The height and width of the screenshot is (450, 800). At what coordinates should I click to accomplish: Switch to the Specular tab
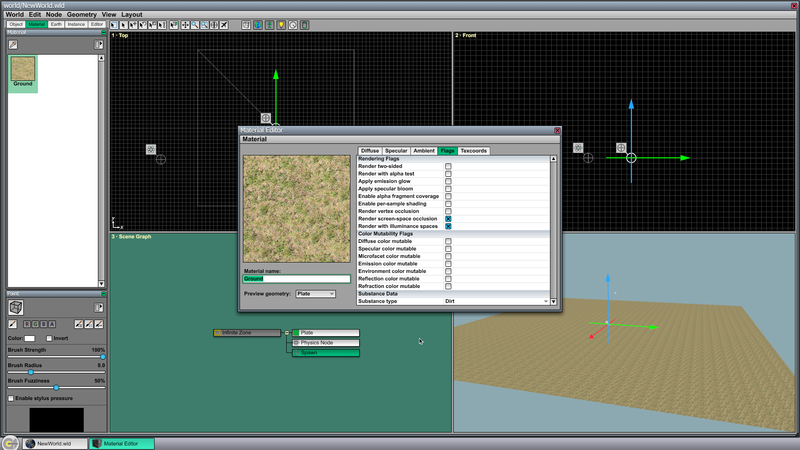[x=396, y=151]
